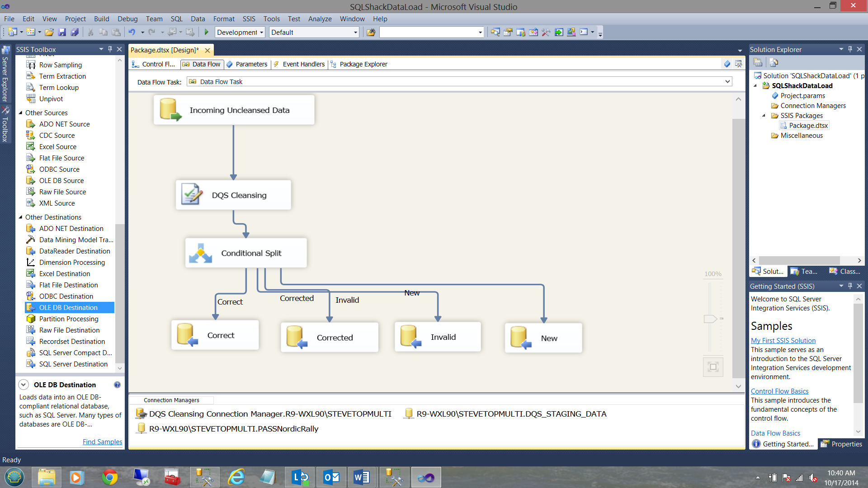Toggle pin on Solution Explorer panel
This screenshot has height=488, width=868.
850,49
